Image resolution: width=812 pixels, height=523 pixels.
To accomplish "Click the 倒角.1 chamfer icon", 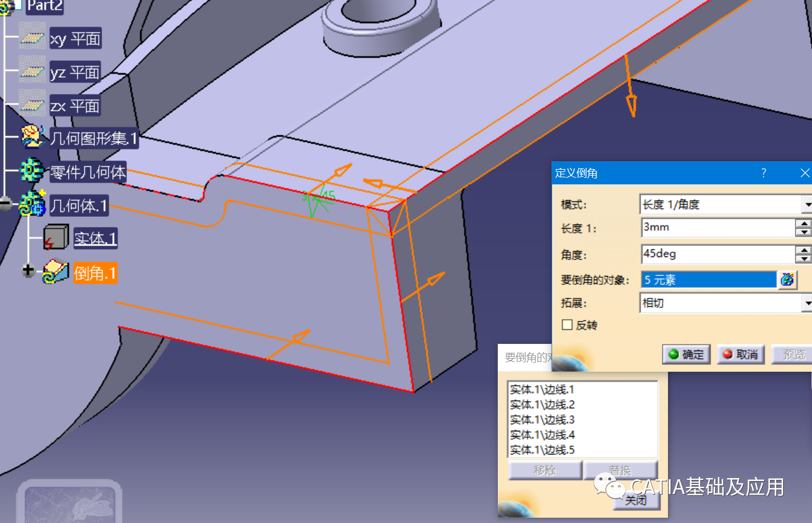I will click(x=56, y=272).
